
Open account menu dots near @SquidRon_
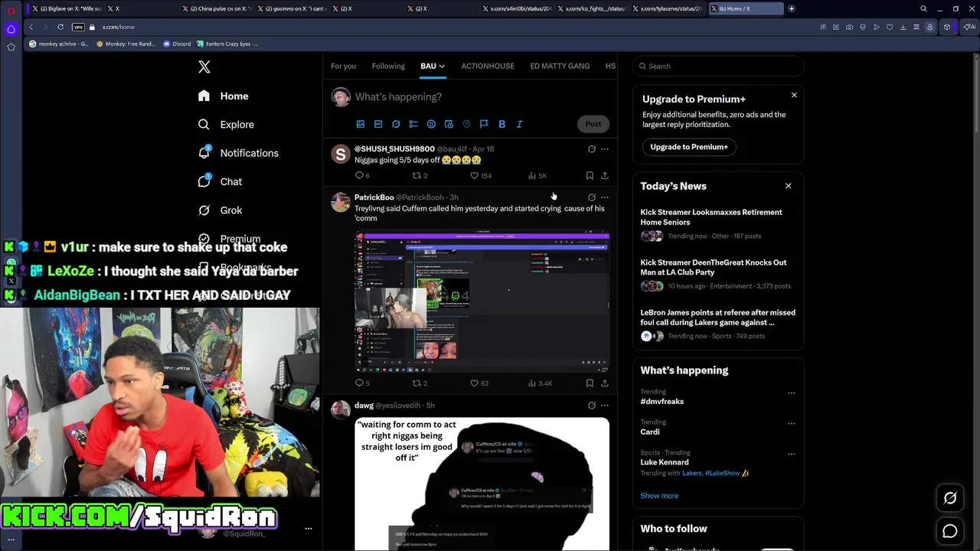click(309, 529)
